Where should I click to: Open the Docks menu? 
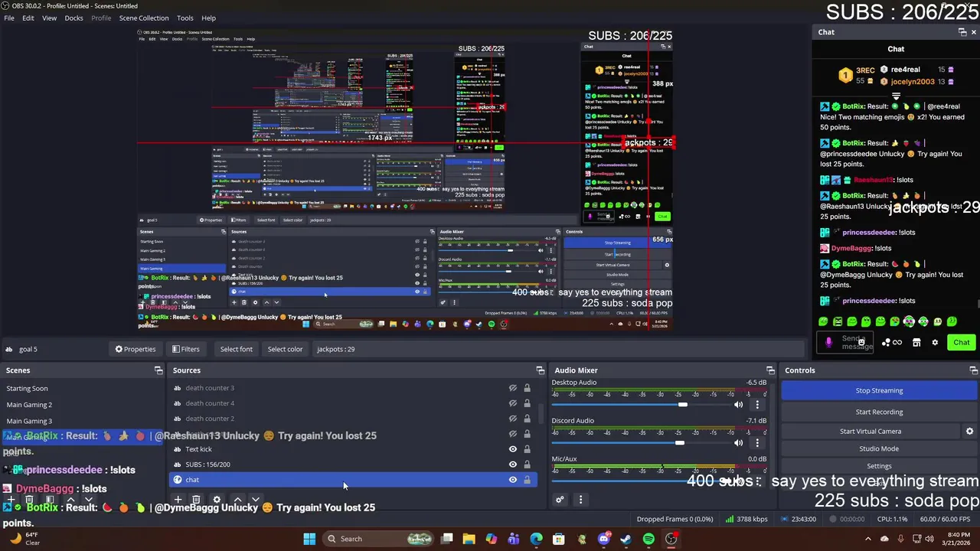(x=73, y=18)
